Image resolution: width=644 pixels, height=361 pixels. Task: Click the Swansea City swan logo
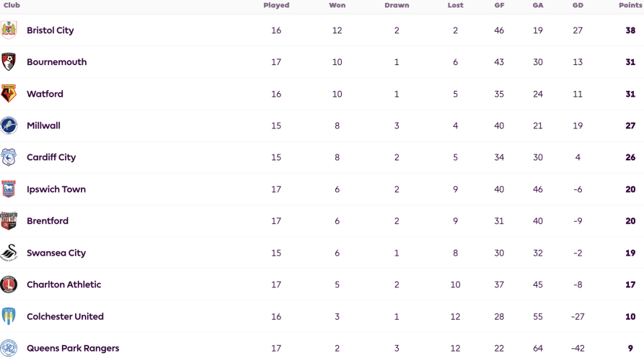(9, 253)
